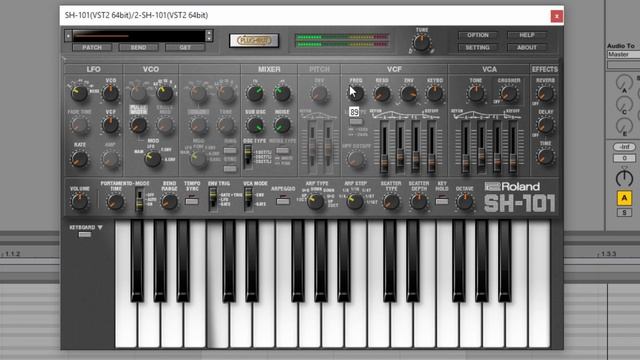This screenshot has width=640, height=360.
Task: Click the ARP STEP selector knob
Action: point(354,202)
